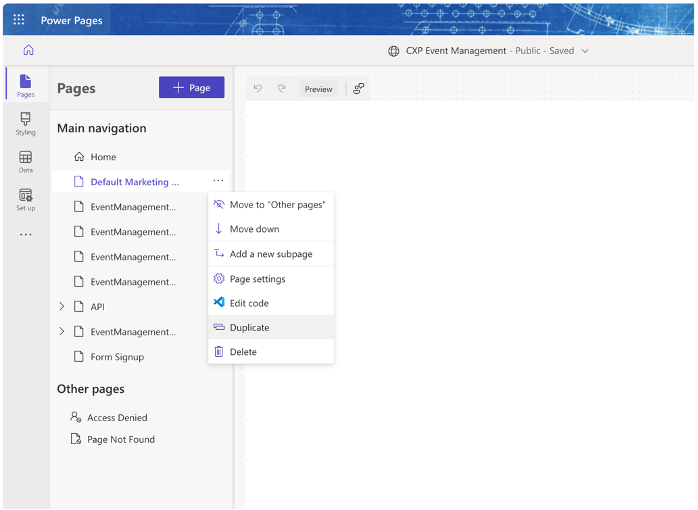Click the Page Not Found icon

(76, 439)
